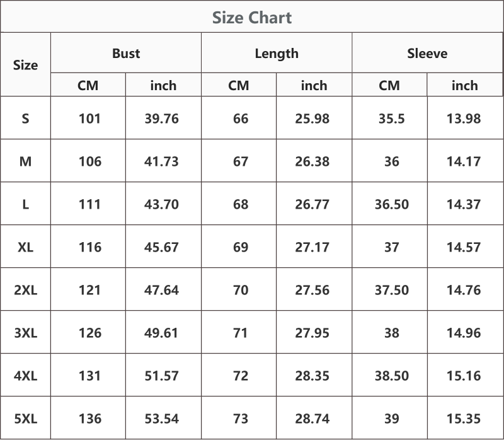
Task: Select the S size row label
Action: click(25, 119)
